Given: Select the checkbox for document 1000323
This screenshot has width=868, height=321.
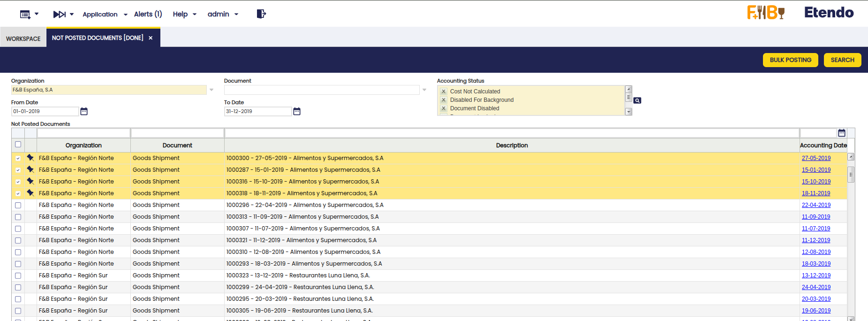Looking at the screenshot, I should (x=18, y=275).
